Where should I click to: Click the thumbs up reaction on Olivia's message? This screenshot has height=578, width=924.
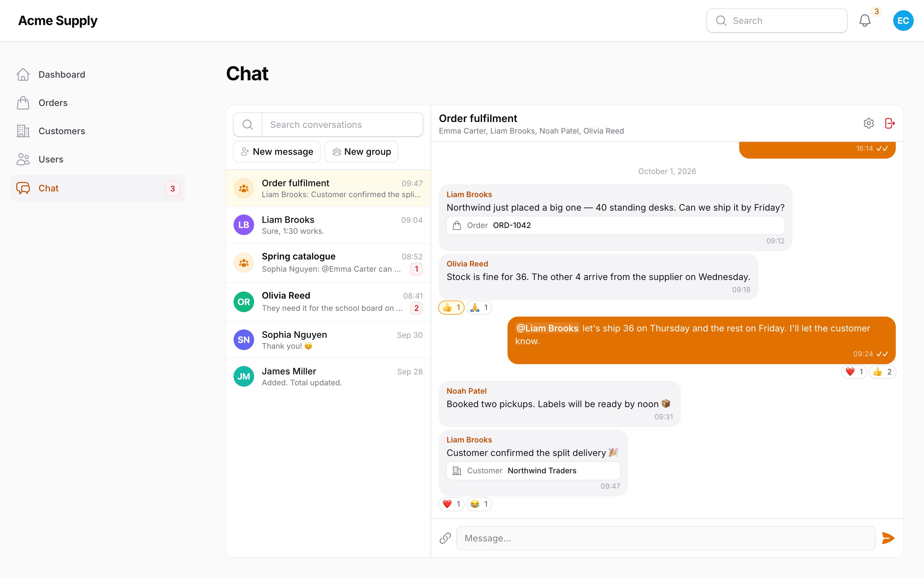click(451, 307)
